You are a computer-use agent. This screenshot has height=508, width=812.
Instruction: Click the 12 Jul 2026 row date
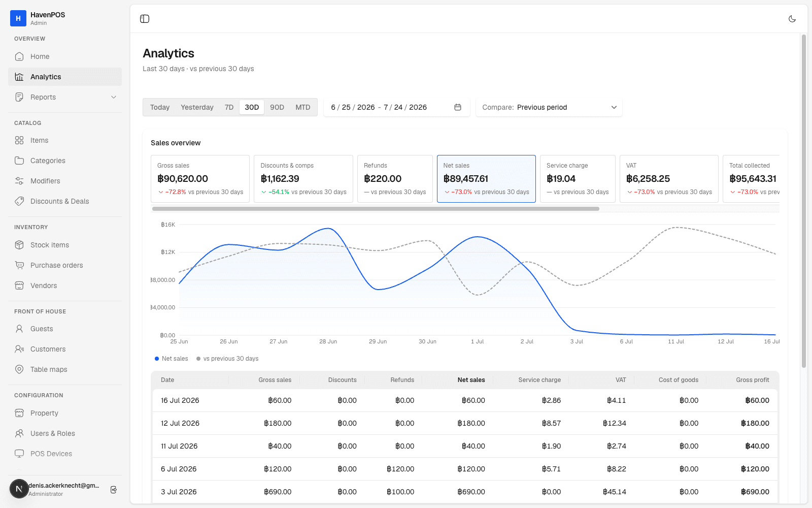pyautogui.click(x=180, y=423)
